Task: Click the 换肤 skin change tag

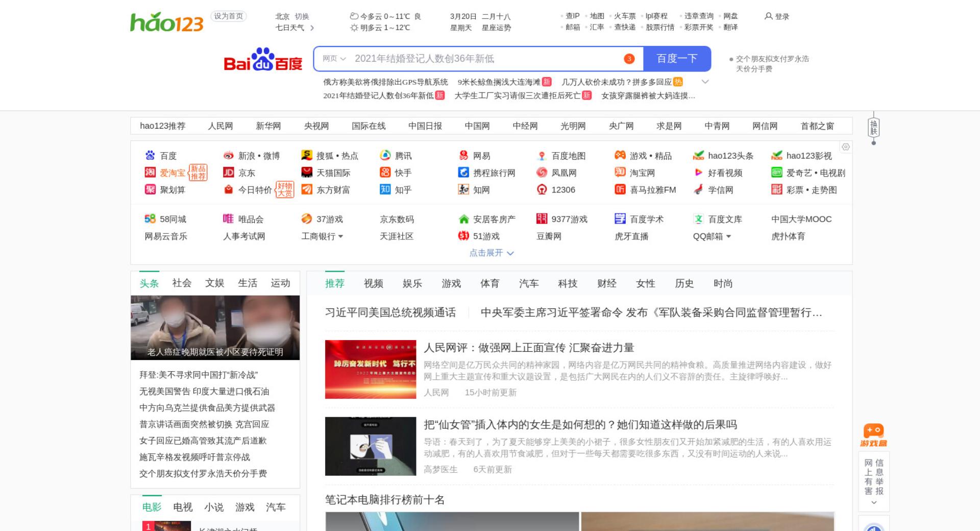Action: pos(873,127)
